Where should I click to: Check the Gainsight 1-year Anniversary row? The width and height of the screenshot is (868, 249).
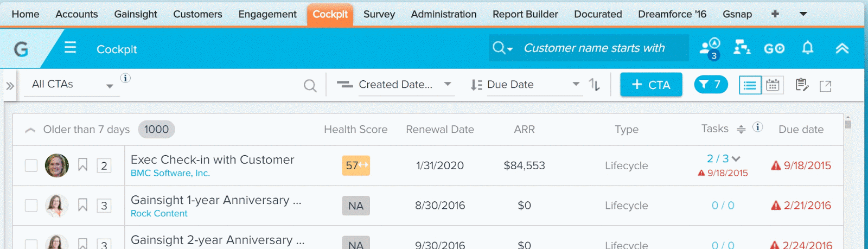point(31,206)
